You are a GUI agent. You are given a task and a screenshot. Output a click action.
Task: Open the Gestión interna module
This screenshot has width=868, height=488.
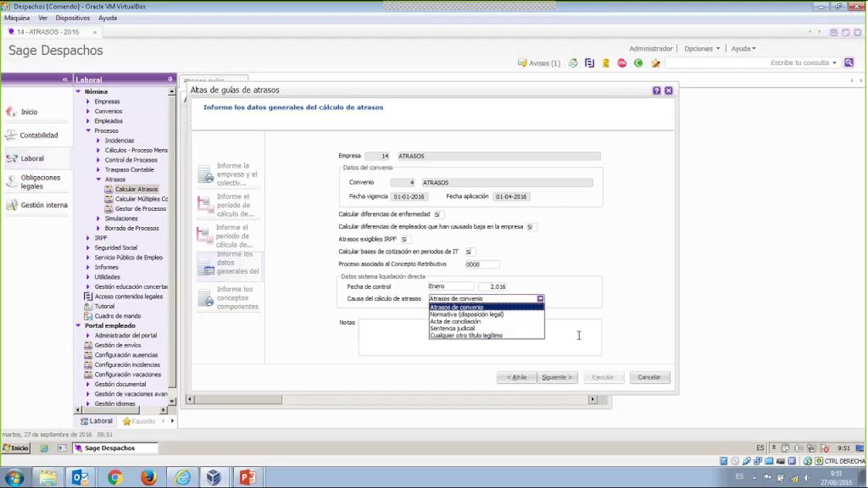click(44, 205)
